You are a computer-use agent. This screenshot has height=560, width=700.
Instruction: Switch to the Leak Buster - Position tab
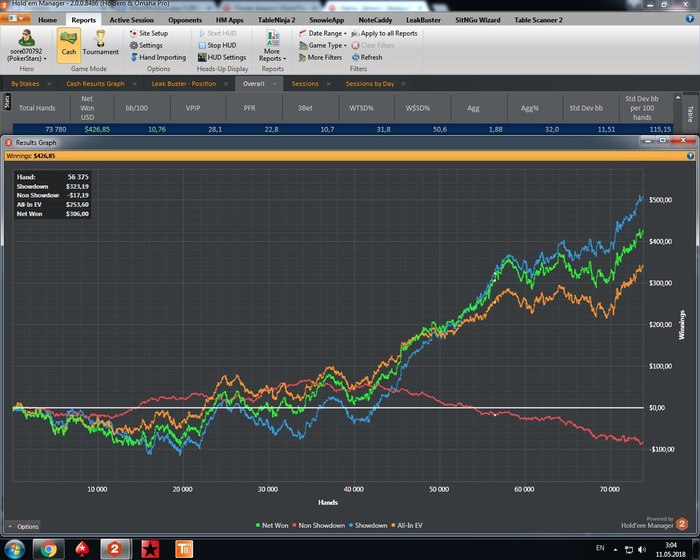point(183,84)
